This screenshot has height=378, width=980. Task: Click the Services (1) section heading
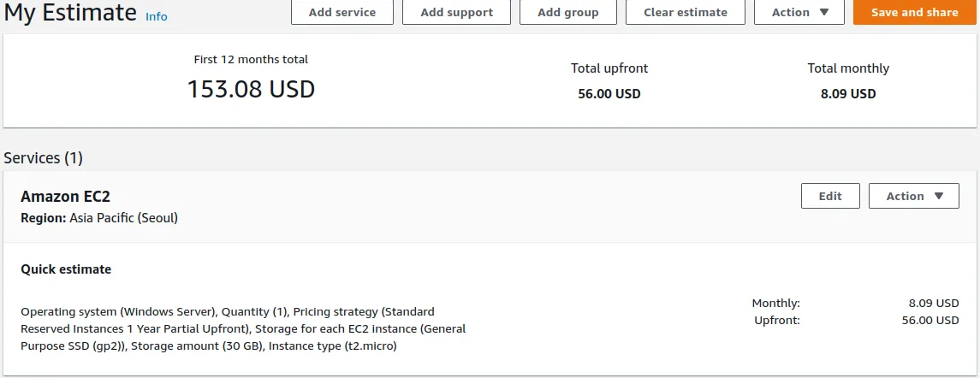(x=43, y=158)
